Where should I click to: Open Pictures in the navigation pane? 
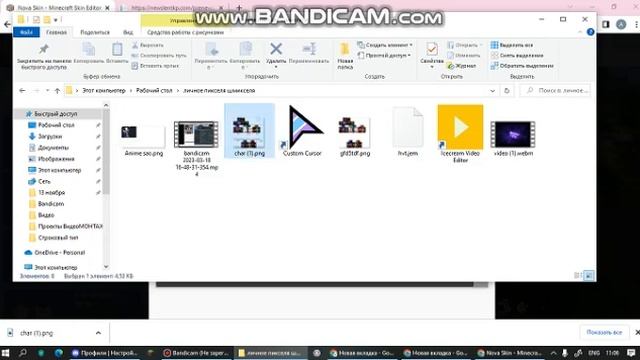coord(56,159)
